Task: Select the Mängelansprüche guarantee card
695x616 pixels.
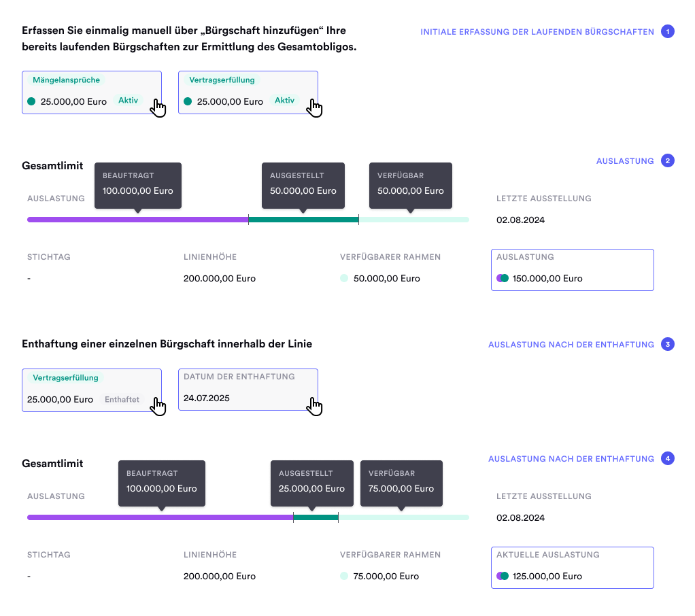Action: click(92, 92)
